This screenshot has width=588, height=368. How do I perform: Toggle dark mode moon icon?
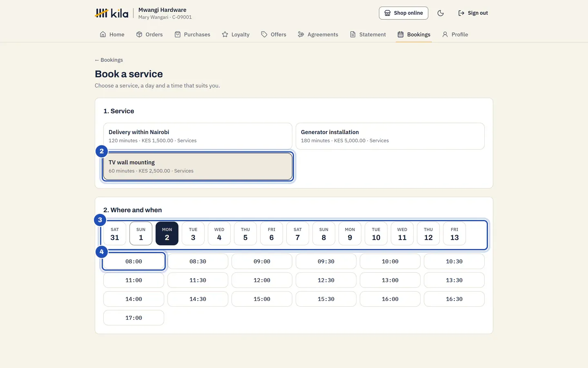[441, 13]
